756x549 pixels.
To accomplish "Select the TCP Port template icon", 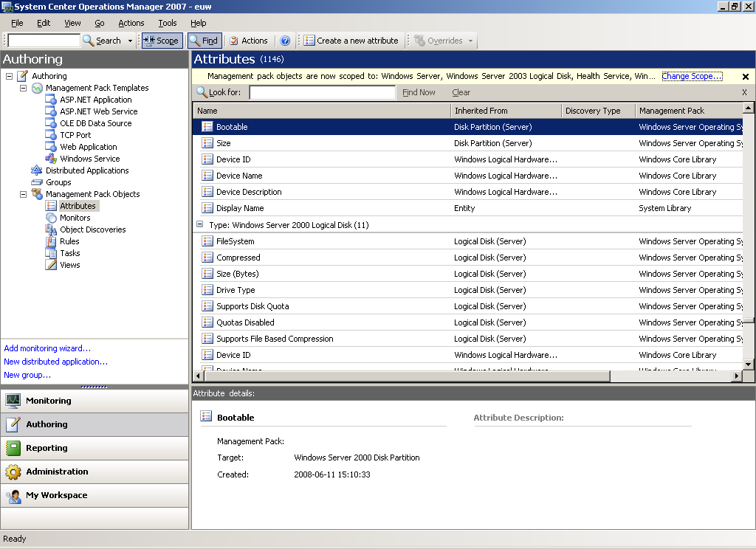I will (x=51, y=135).
